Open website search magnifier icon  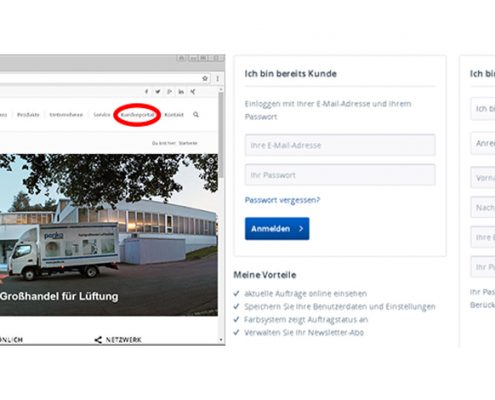(x=196, y=115)
